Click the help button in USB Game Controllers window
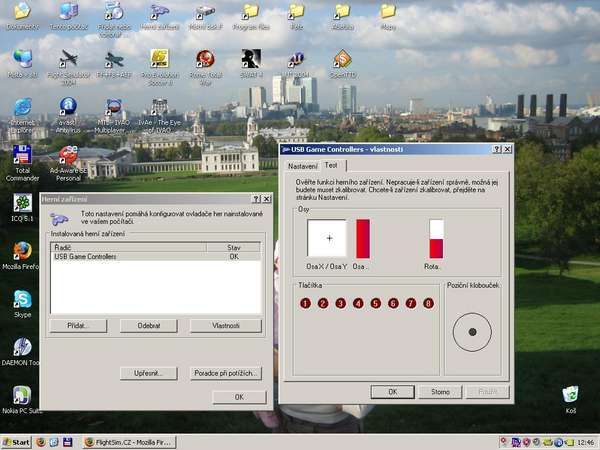600x450 pixels. [497, 149]
